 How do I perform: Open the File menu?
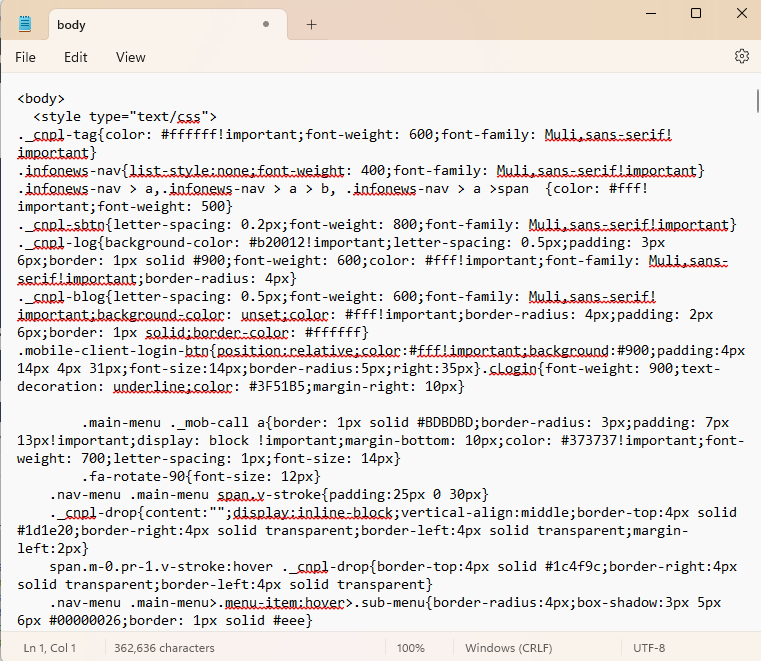coord(25,57)
